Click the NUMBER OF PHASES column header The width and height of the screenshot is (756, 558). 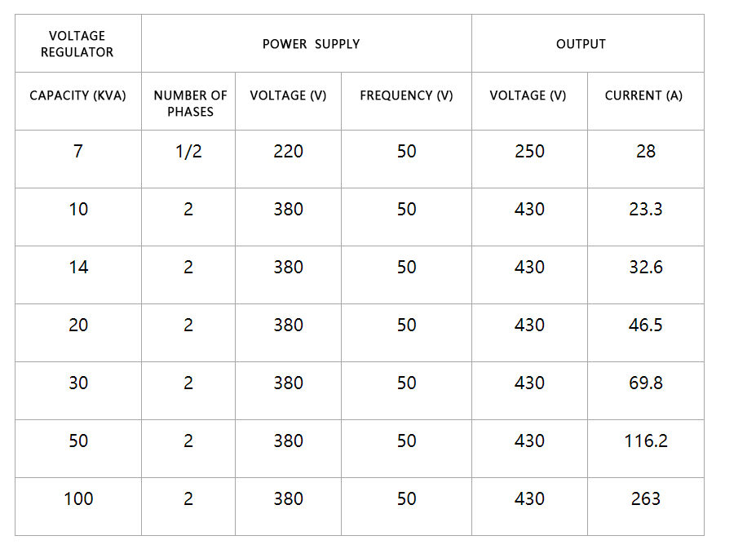pyautogui.click(x=188, y=101)
